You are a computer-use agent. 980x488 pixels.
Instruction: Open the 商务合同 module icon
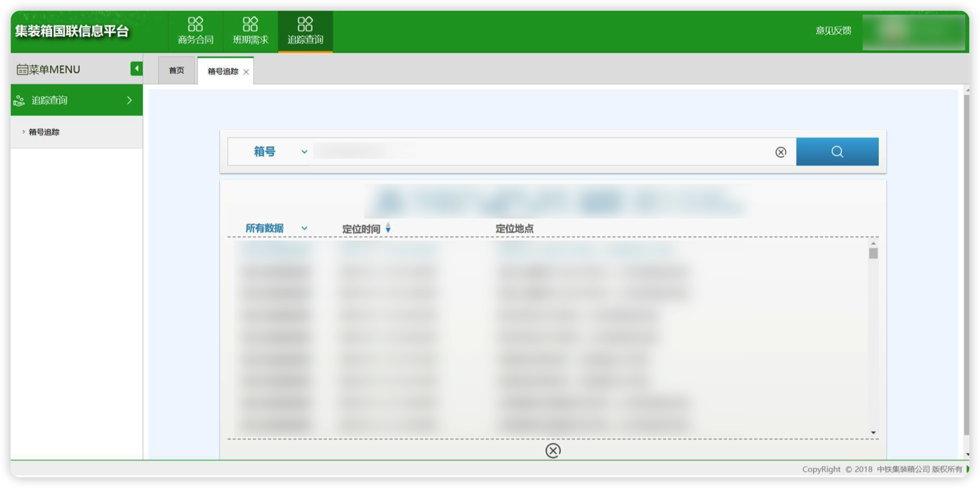pos(195,23)
